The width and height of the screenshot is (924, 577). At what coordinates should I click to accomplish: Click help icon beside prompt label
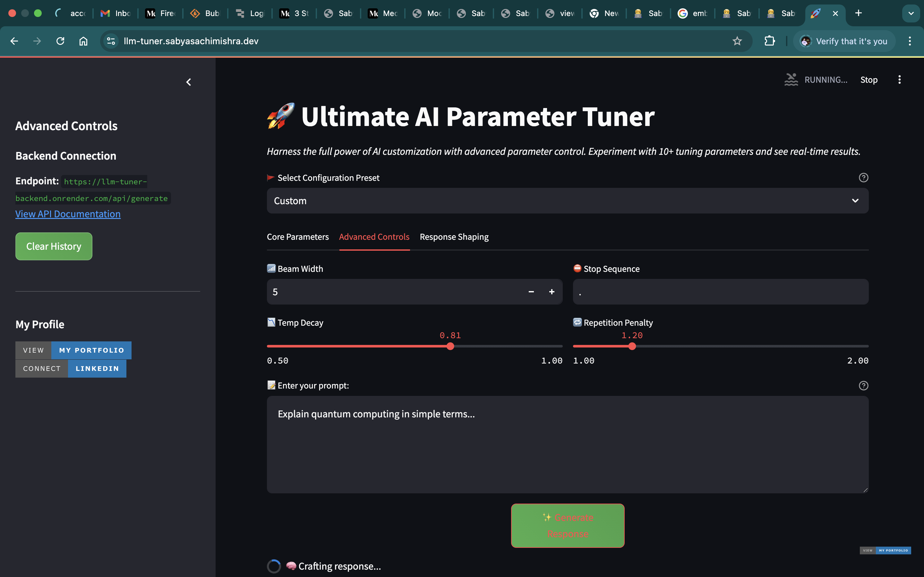click(x=863, y=386)
